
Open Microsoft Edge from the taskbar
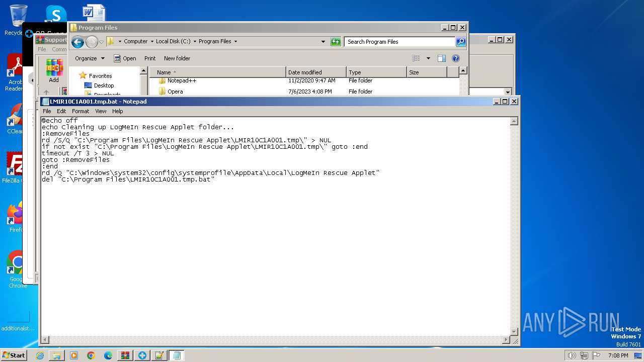(x=108, y=355)
